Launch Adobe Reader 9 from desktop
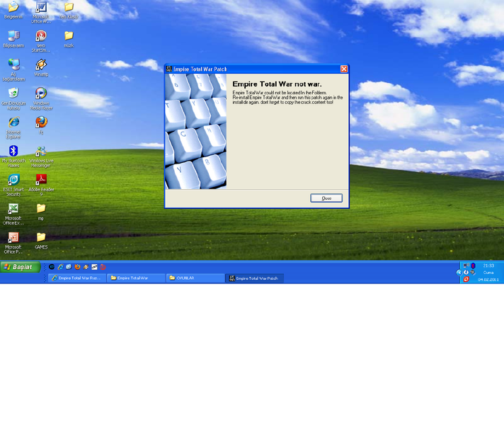This screenshot has width=504, height=425. (x=41, y=180)
